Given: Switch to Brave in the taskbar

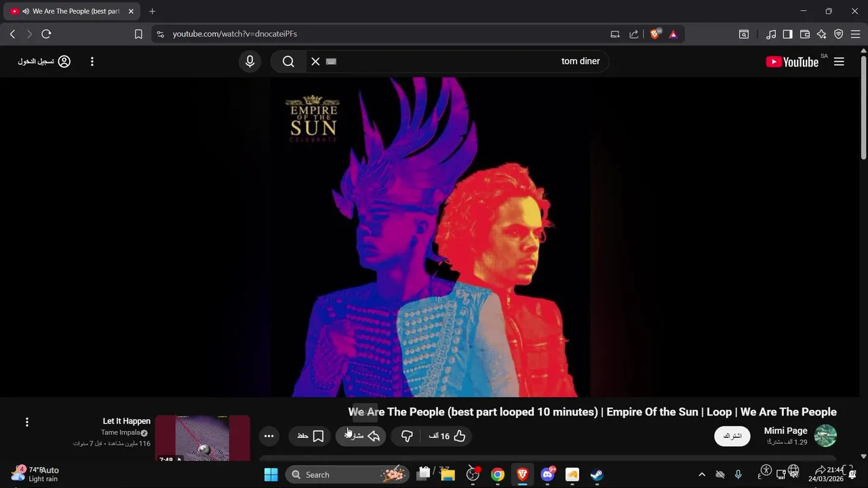Looking at the screenshot, I should coord(522,474).
